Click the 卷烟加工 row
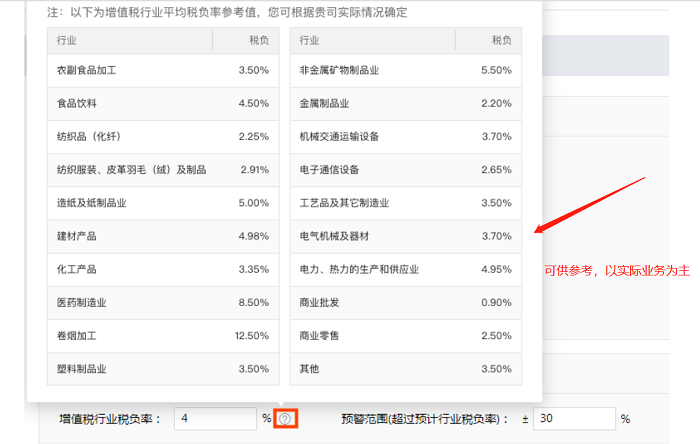Viewport: 700px width, 444px height. click(x=162, y=336)
